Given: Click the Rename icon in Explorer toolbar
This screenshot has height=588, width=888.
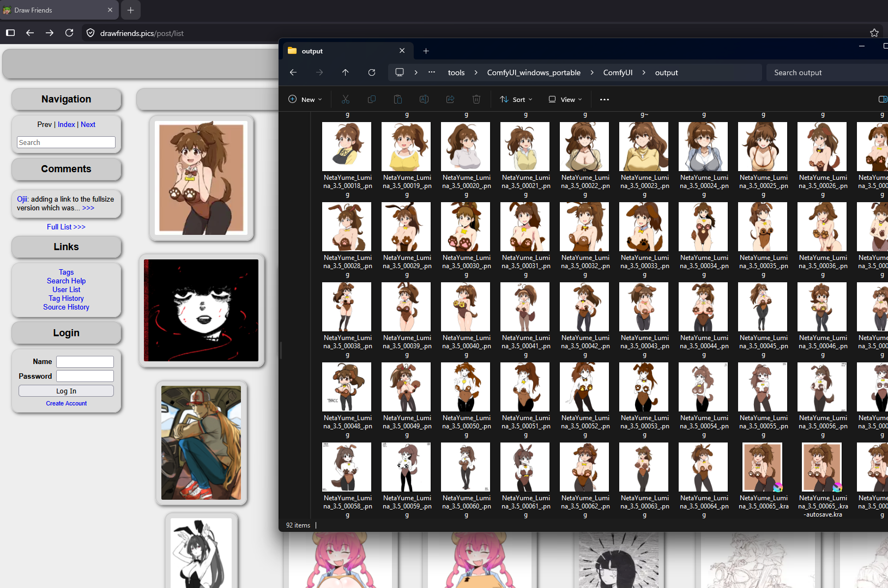Looking at the screenshot, I should pyautogui.click(x=424, y=99).
